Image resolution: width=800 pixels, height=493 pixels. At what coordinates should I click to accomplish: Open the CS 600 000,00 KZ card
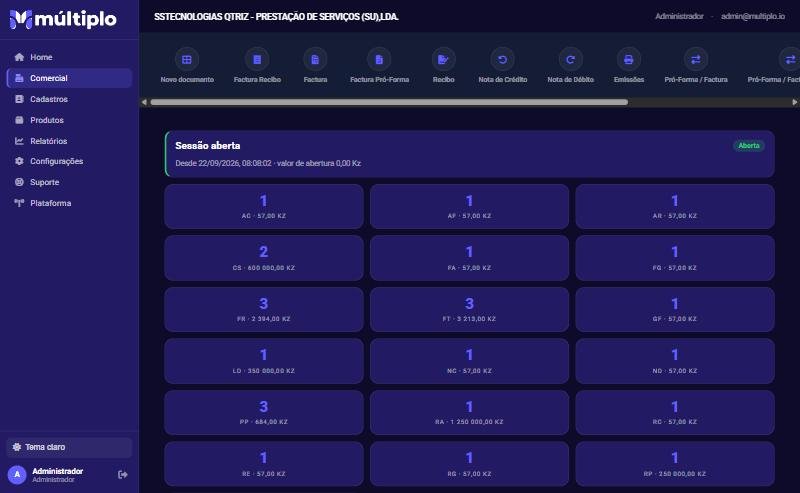click(264, 258)
